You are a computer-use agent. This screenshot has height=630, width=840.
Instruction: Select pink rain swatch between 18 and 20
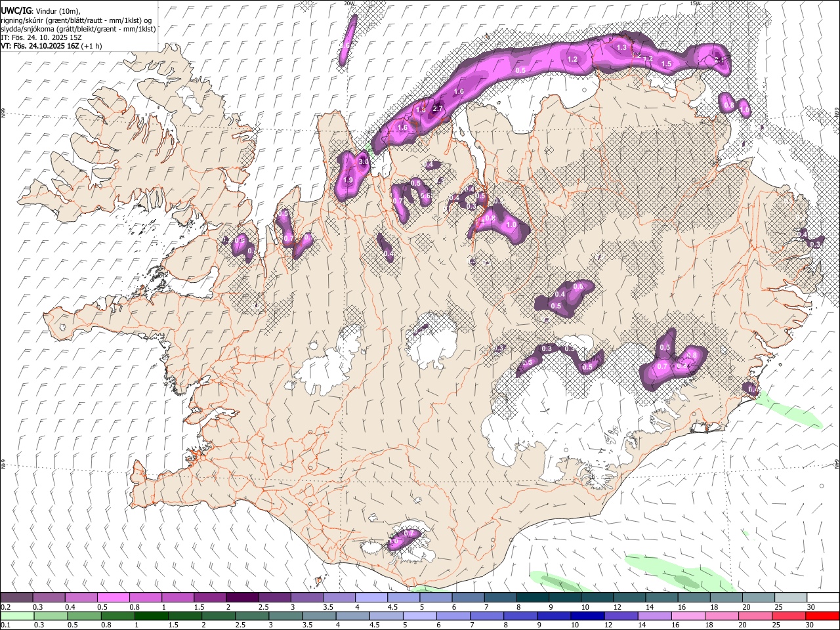point(722,616)
